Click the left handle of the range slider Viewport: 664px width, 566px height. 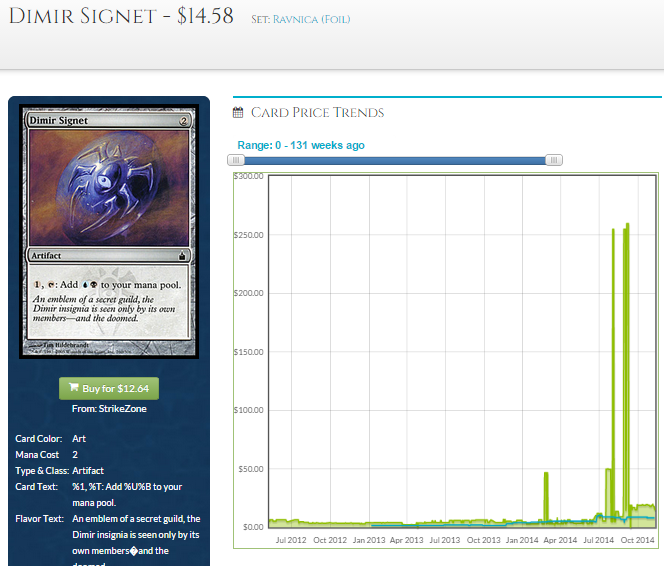point(236,160)
